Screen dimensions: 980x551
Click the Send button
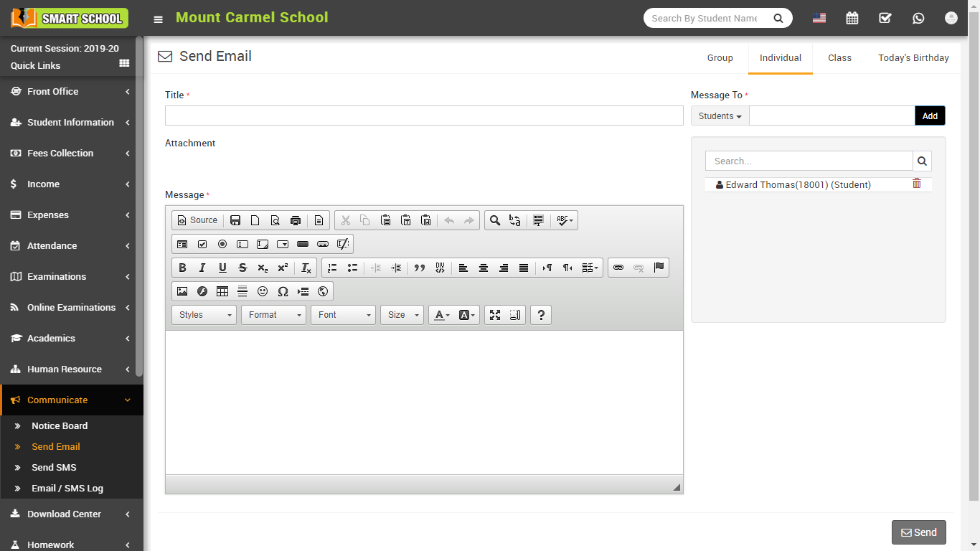click(918, 532)
